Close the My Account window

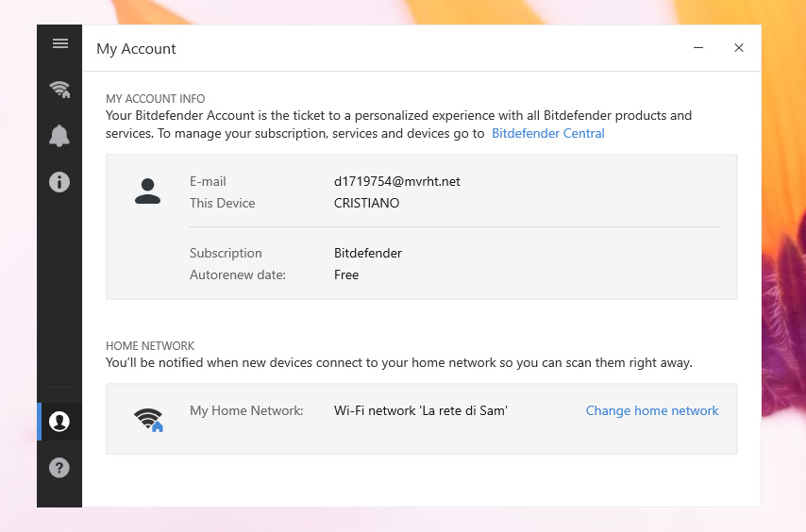[x=739, y=48]
